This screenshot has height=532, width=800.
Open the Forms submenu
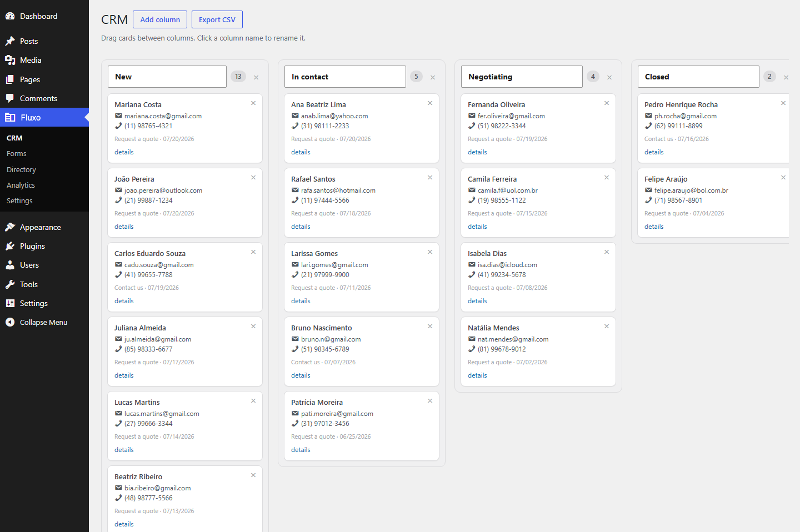pos(17,153)
